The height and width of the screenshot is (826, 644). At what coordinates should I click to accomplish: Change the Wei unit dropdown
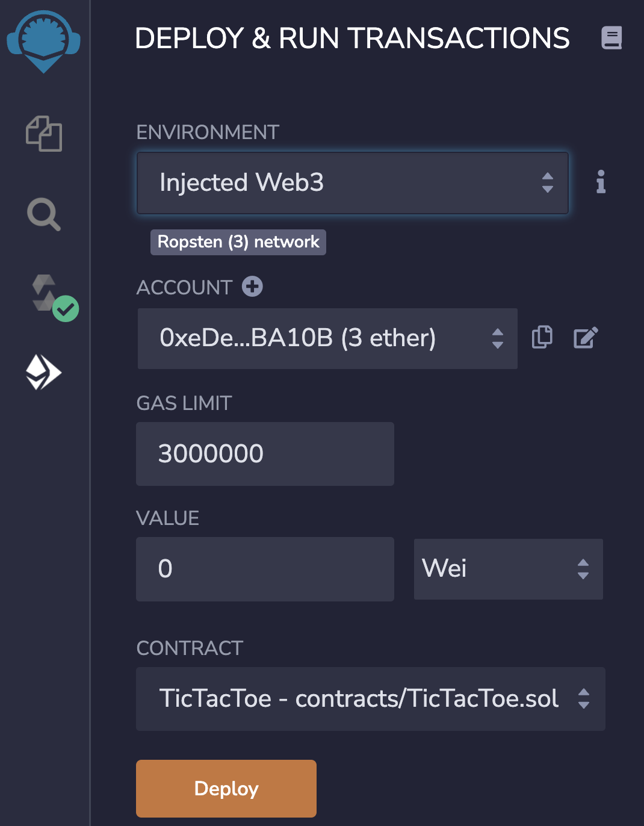509,569
